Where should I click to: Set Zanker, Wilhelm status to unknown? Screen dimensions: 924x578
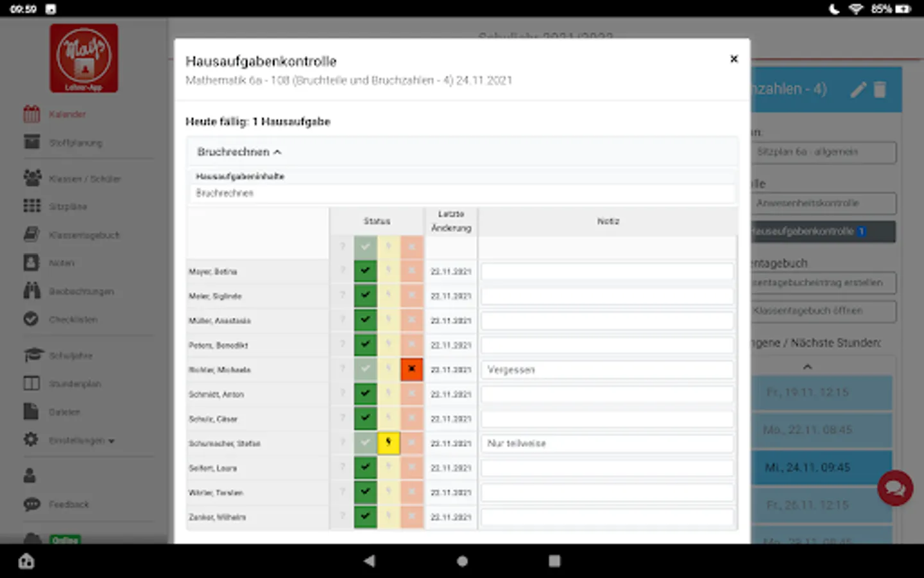tap(342, 516)
